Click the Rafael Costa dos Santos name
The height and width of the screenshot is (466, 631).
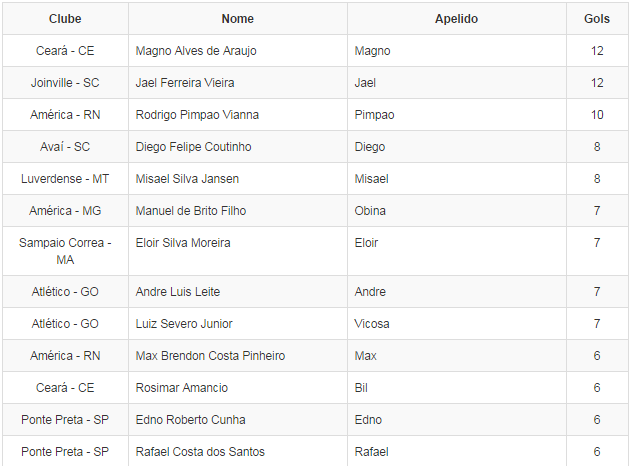[200, 452]
